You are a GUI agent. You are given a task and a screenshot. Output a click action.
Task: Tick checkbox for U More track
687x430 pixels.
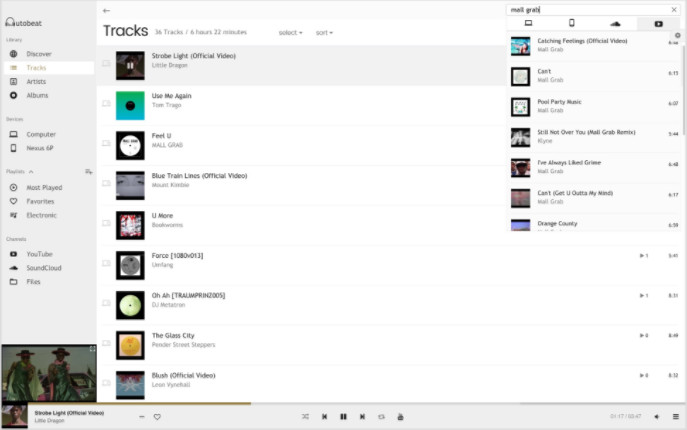click(x=106, y=223)
